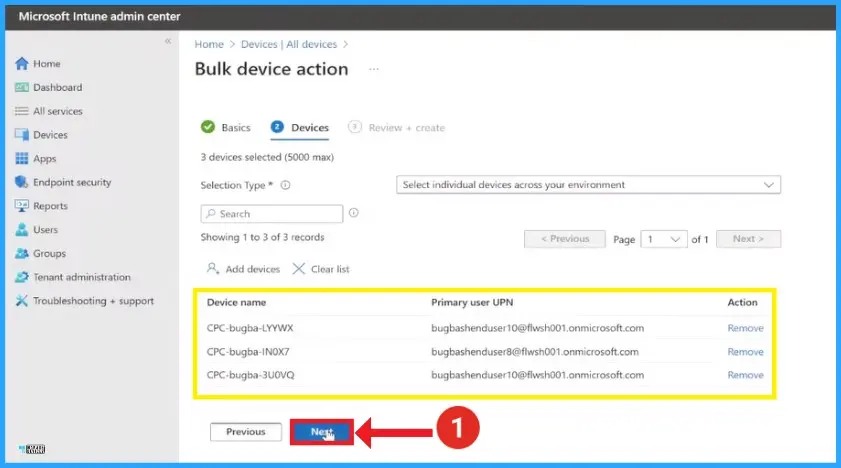The image size is (841, 468).
Task: Expand the Selection Type dropdown
Action: [x=588, y=184]
